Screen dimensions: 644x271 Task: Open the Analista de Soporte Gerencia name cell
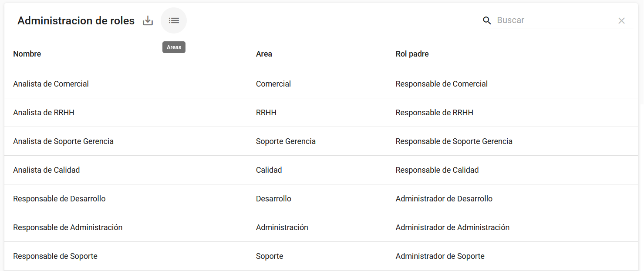point(63,141)
